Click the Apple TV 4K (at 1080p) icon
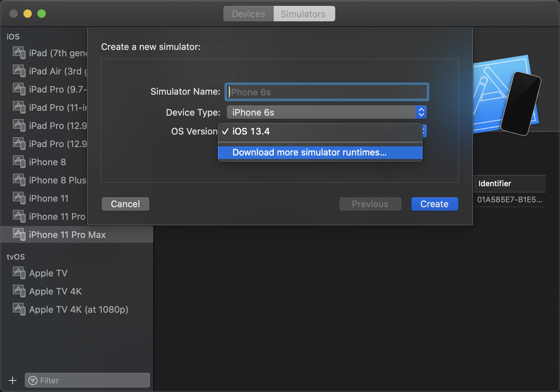Screen dimensions: 560x392 pos(19,310)
